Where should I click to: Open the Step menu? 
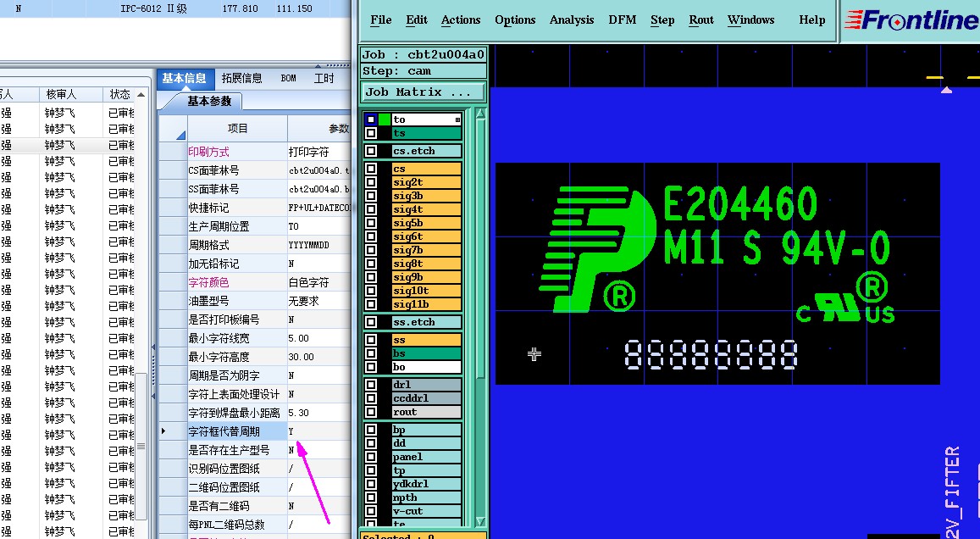coord(662,20)
